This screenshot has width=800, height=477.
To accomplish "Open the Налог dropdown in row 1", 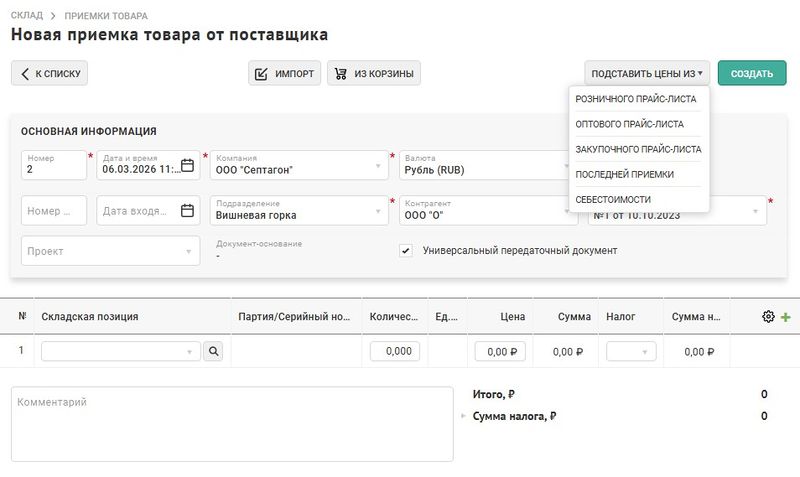I will click(631, 352).
